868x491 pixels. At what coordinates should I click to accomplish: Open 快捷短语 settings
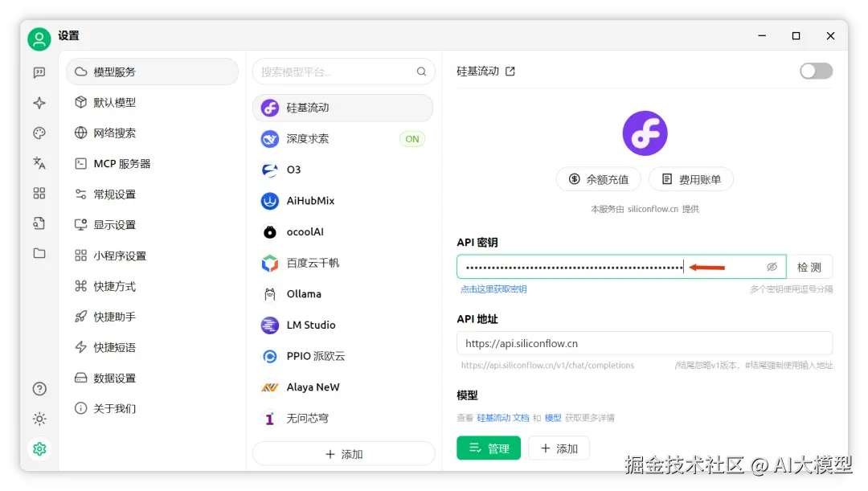click(152, 348)
